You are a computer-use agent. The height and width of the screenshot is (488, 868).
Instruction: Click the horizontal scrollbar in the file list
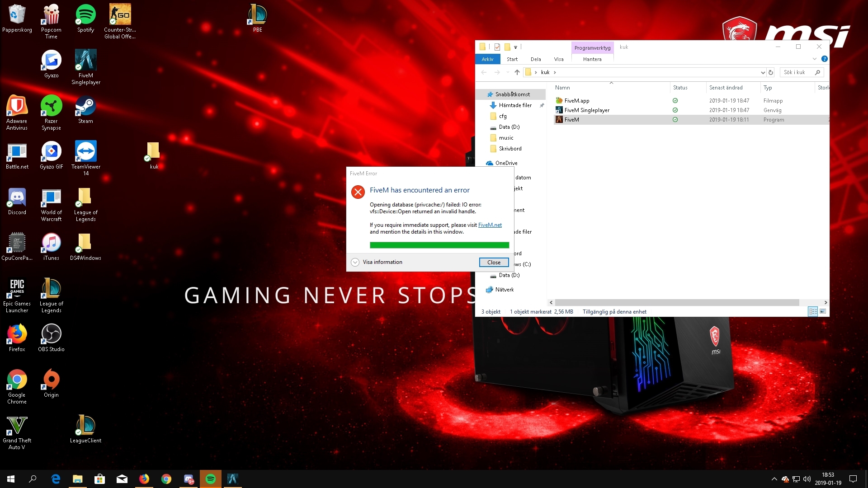click(x=676, y=302)
